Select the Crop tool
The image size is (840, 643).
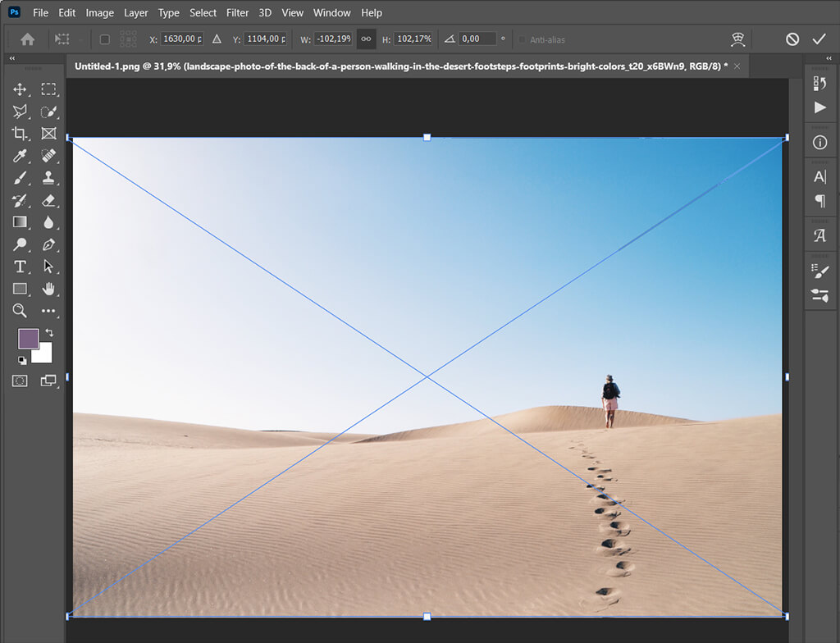[x=21, y=134]
